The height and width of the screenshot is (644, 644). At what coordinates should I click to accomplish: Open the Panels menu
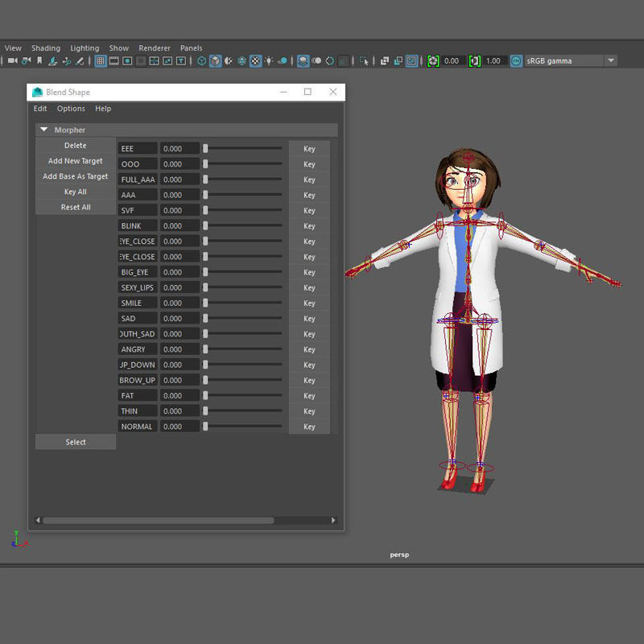191,48
